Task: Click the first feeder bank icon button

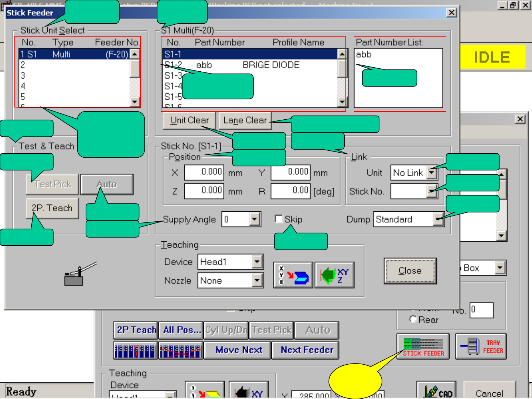Action: (x=136, y=350)
